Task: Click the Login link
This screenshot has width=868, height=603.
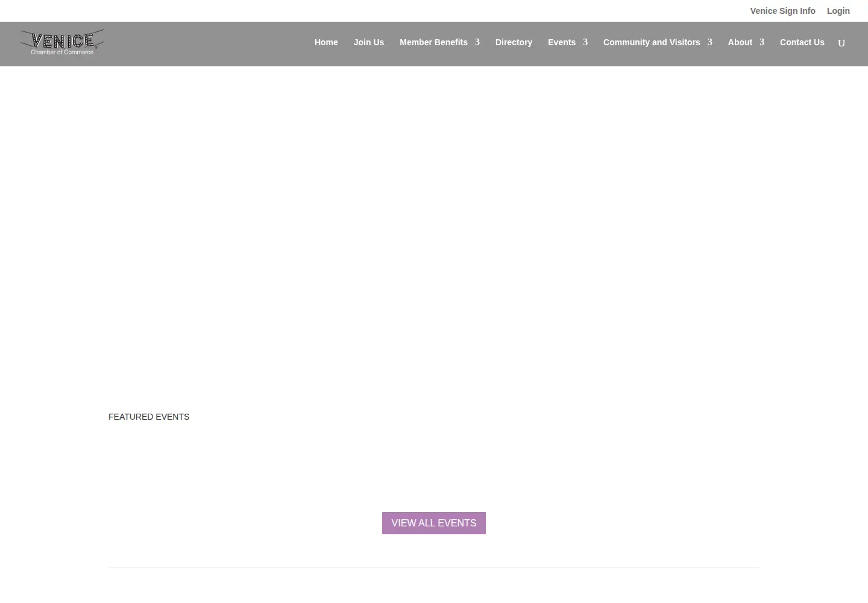Action: pos(838,11)
